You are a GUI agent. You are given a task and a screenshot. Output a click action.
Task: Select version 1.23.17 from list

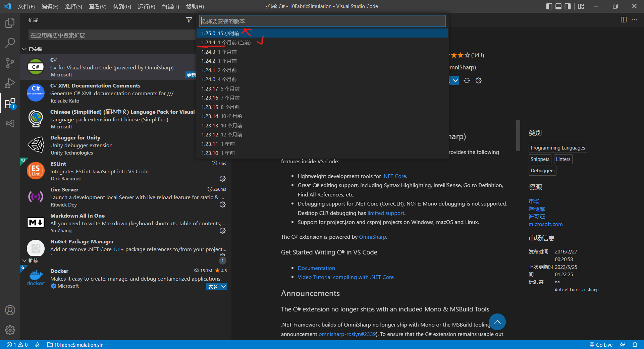point(322,89)
